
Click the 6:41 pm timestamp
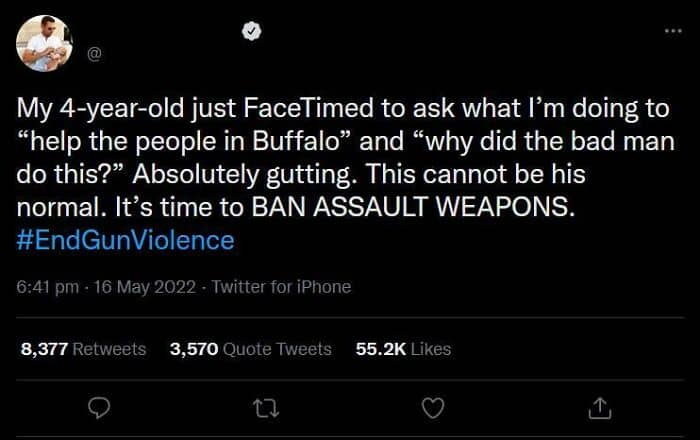pos(45,287)
